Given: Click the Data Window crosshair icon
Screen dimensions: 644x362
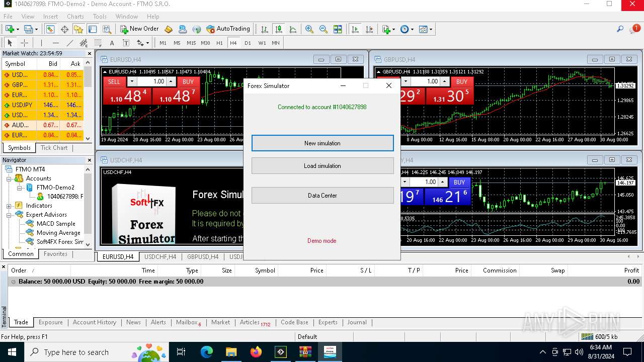Looking at the screenshot, I should [x=64, y=29].
